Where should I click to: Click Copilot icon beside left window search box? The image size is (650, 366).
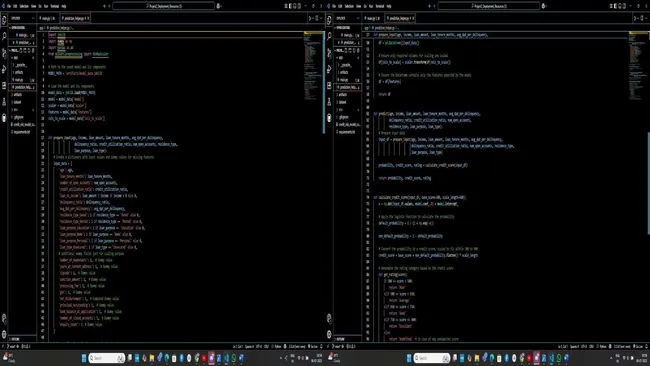[218, 6]
